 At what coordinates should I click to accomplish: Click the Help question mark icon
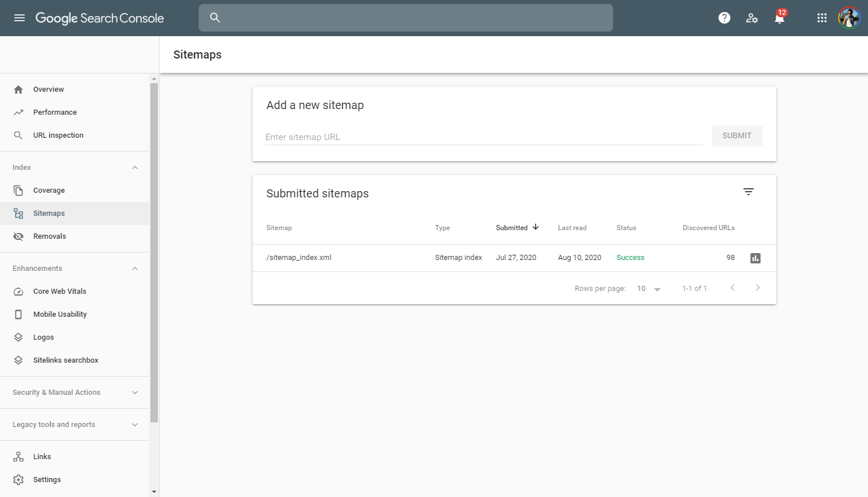pyautogui.click(x=724, y=18)
